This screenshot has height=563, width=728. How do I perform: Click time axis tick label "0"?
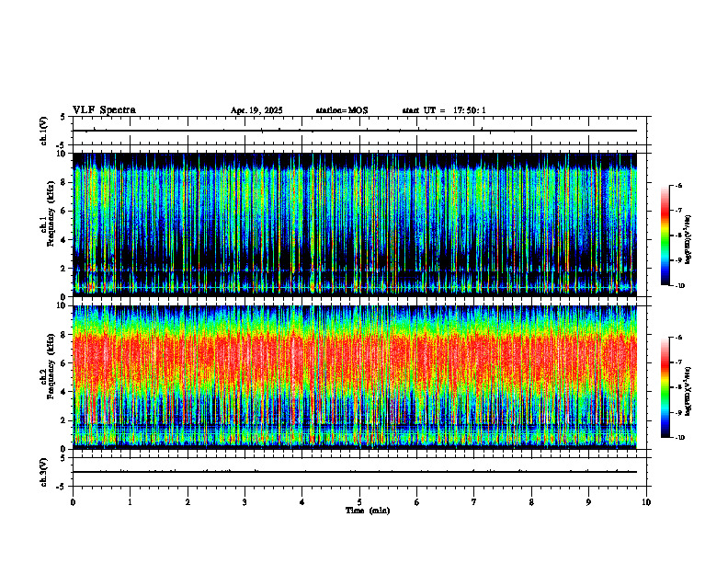coord(73,502)
